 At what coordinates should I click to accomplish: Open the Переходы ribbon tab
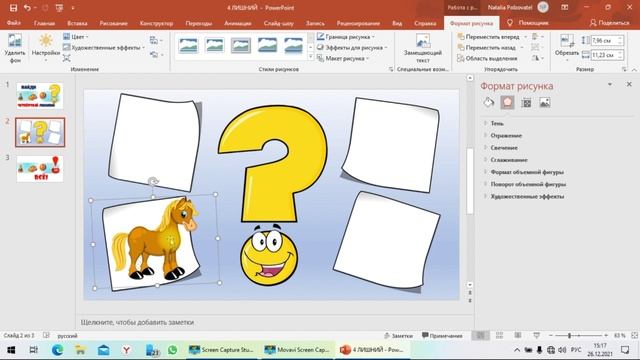click(199, 23)
